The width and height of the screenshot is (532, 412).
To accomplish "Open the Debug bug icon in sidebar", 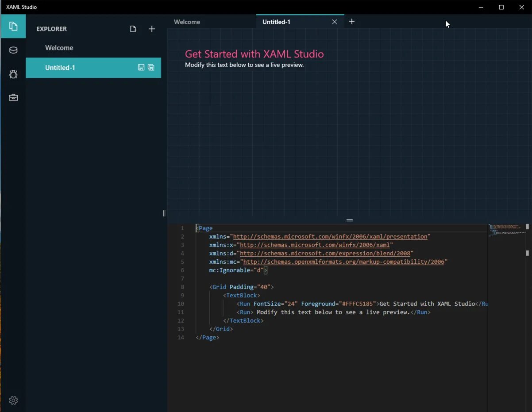I will click(13, 74).
